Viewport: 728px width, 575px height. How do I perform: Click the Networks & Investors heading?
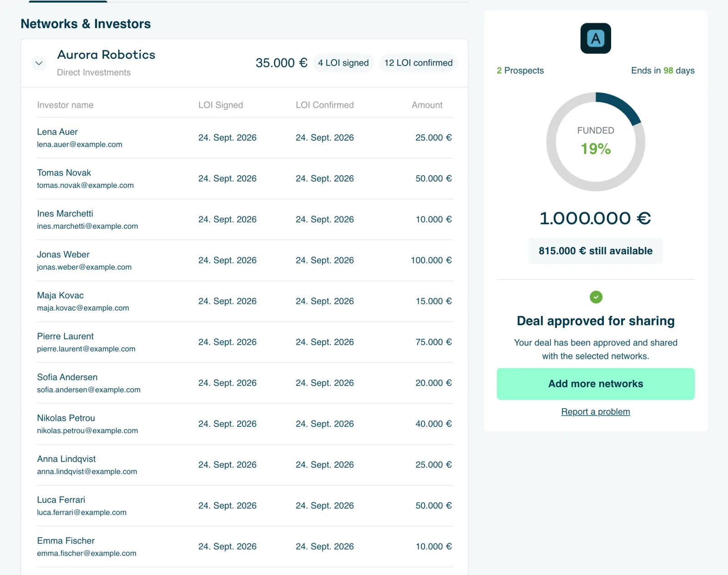[86, 24]
